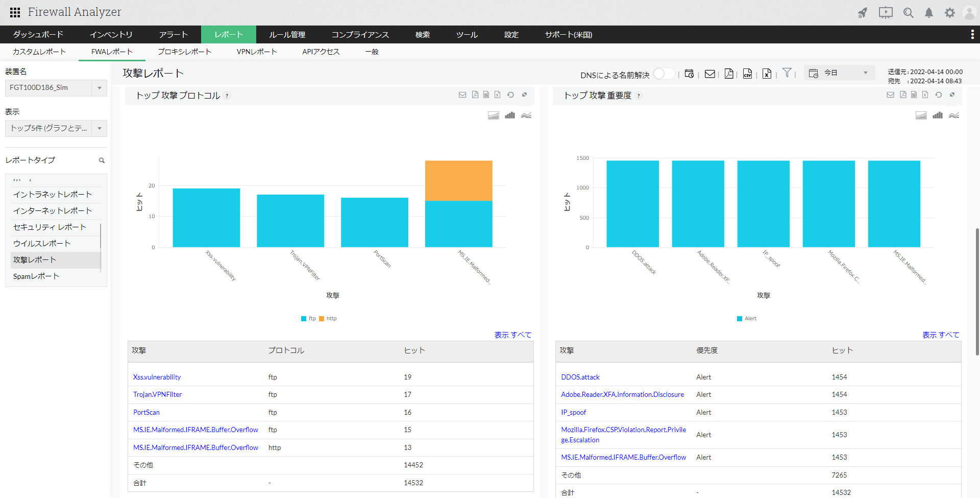Email the トップ 攻撃 重要度 widget
Viewport: 980px width, 498px height.
[x=890, y=95]
